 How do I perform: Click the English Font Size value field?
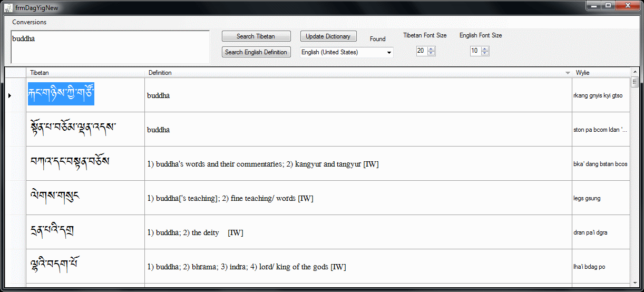click(475, 51)
